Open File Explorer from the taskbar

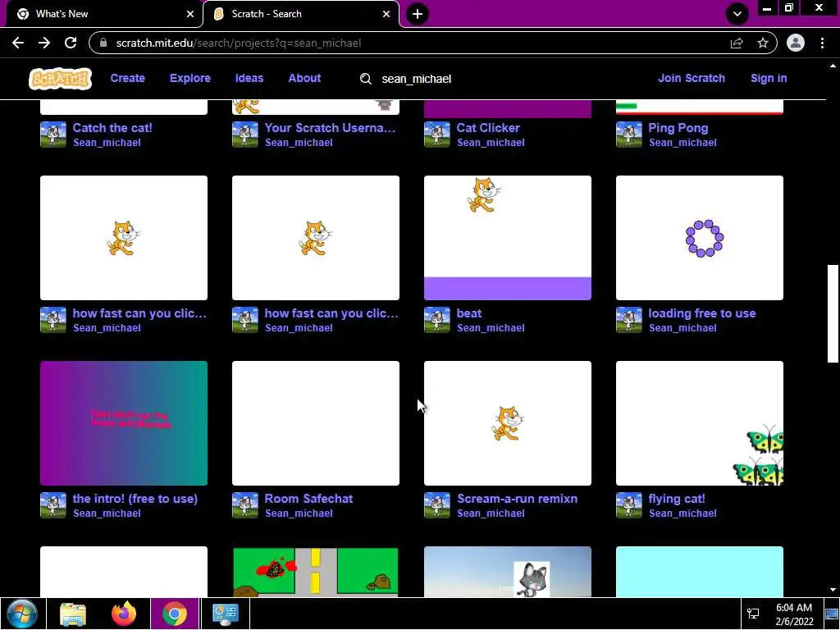(x=73, y=614)
